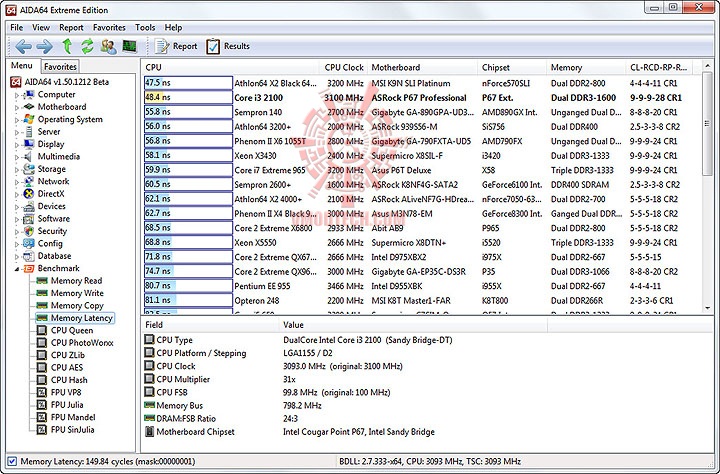Click the Refresh toolbar icon
Viewport: 720px width, 474px height.
[x=87, y=46]
